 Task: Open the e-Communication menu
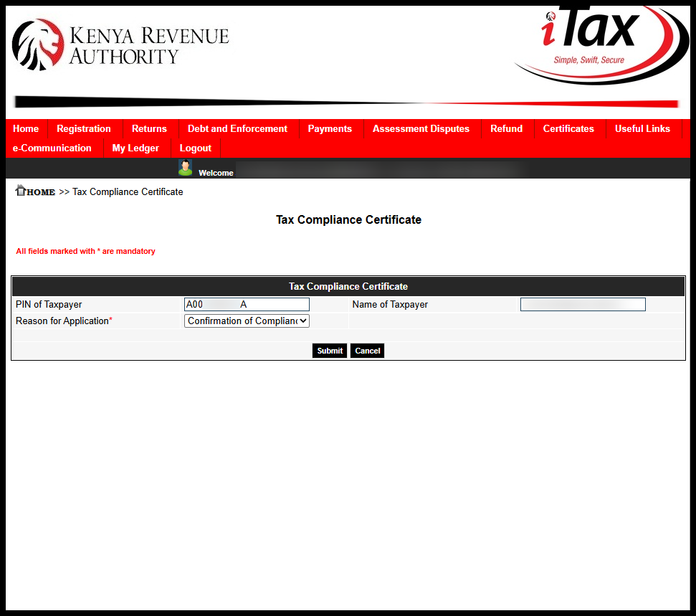coord(53,148)
